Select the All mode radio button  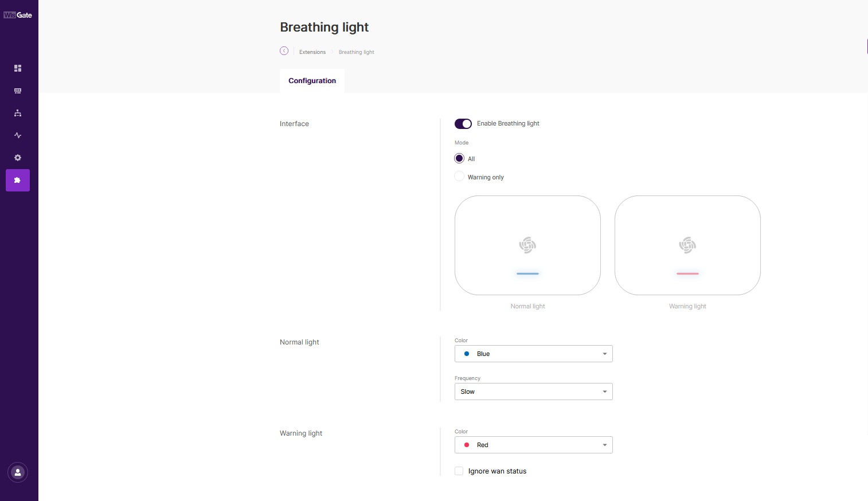(x=459, y=158)
